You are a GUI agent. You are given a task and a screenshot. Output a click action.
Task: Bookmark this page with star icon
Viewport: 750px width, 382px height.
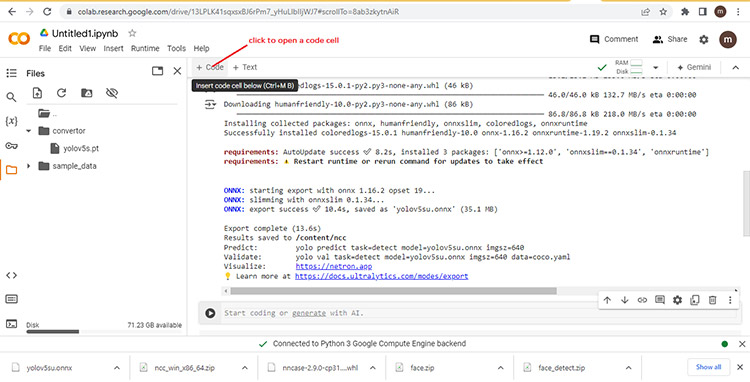663,12
